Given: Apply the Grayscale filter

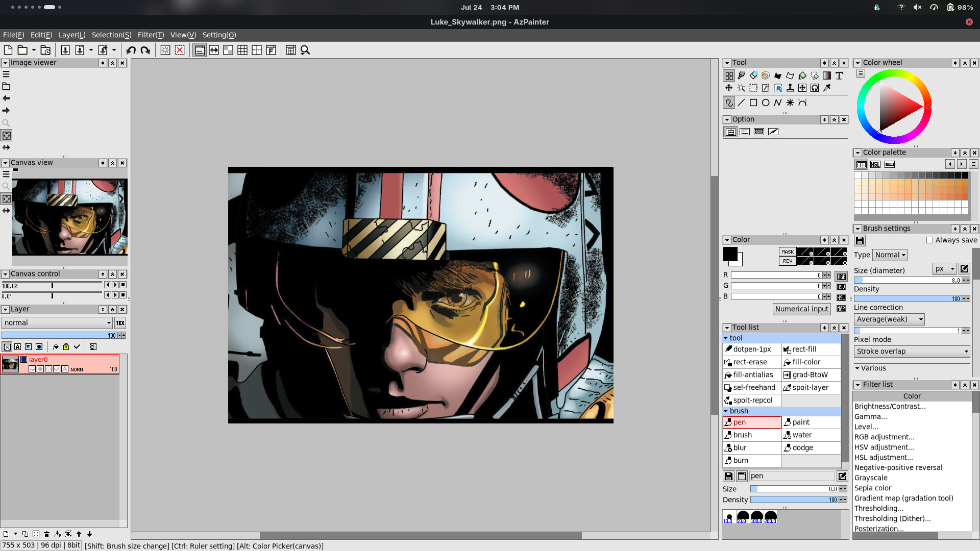Looking at the screenshot, I should tap(871, 478).
